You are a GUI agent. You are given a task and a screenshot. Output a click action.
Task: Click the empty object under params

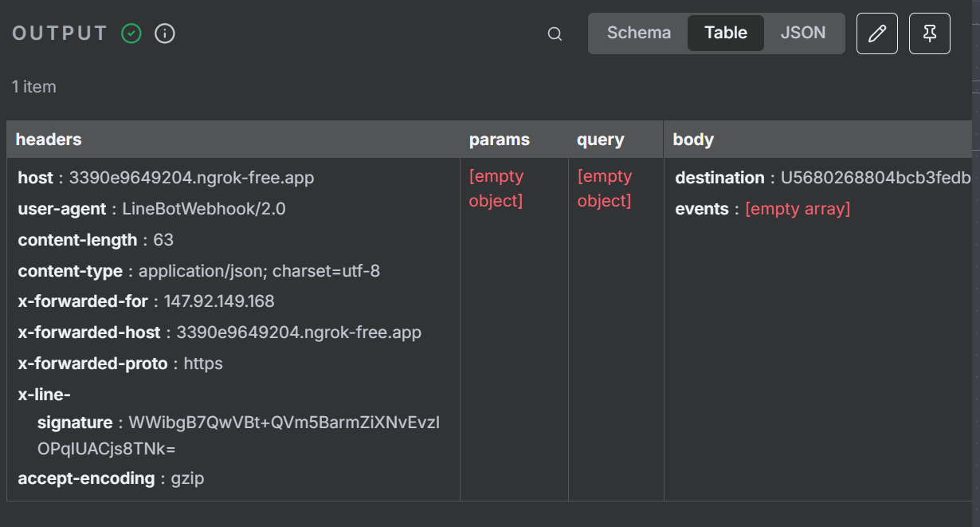(496, 188)
